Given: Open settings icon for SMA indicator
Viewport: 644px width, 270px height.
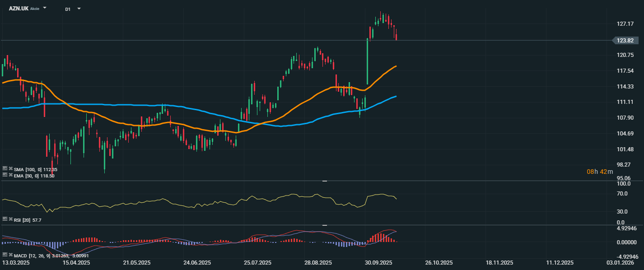Looking at the screenshot, I should [5, 168].
